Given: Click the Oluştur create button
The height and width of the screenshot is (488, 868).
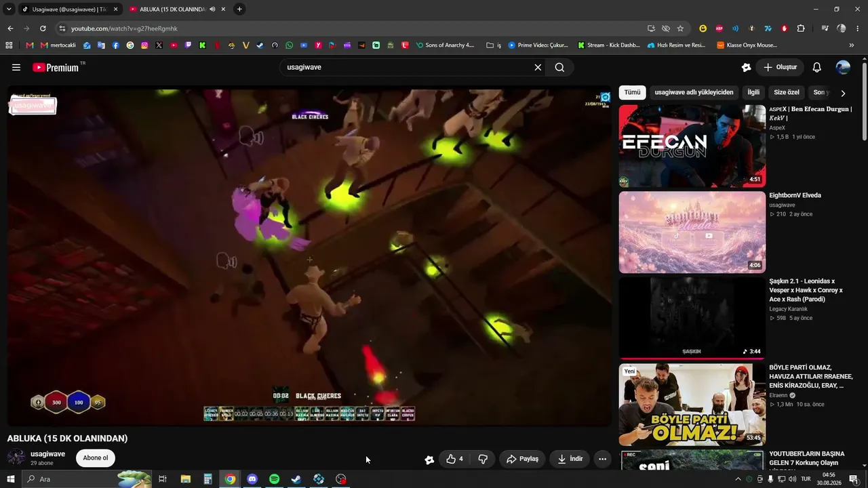Looking at the screenshot, I should coord(781,67).
